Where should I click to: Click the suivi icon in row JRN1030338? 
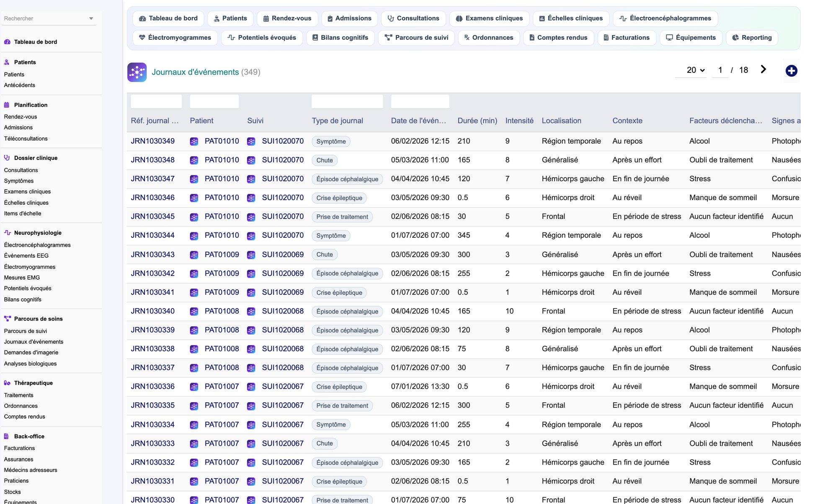tap(251, 349)
